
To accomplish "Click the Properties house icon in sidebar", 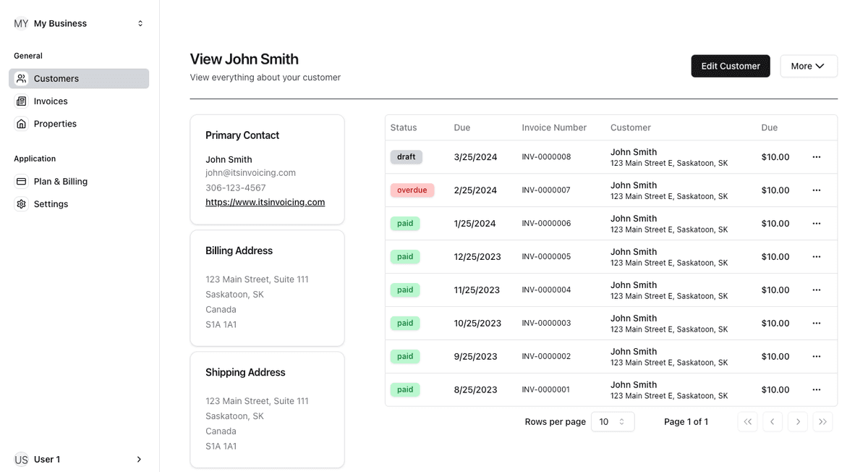I will [22, 124].
